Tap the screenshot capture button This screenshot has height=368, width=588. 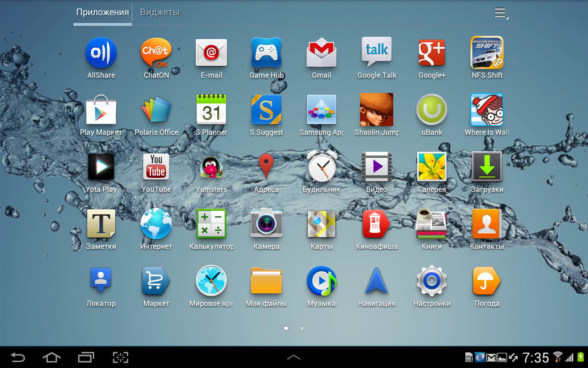120,357
